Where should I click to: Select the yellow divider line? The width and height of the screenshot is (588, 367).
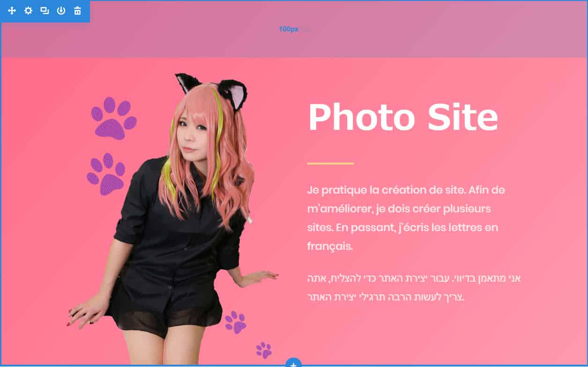click(331, 164)
